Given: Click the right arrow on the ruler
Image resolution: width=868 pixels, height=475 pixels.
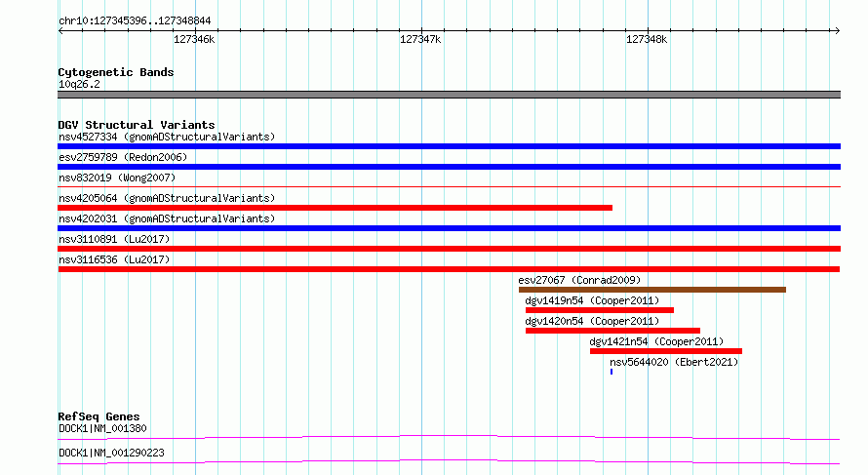Looking at the screenshot, I should click(837, 30).
